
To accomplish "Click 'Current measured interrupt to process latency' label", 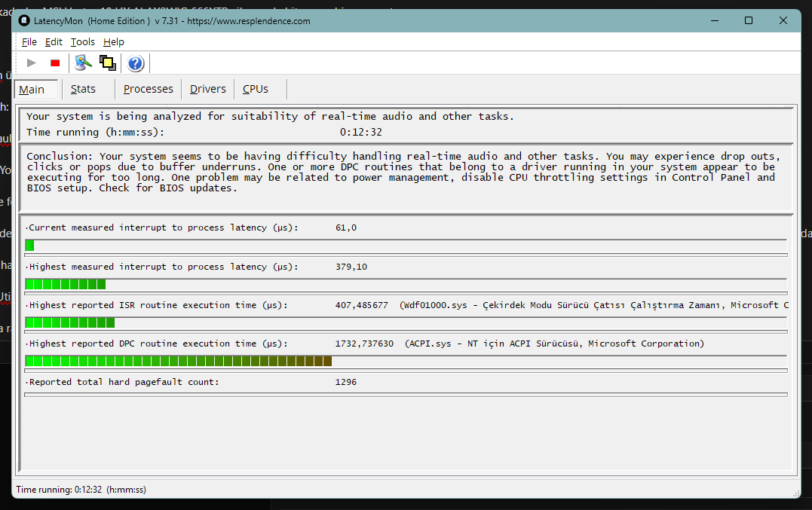I will pos(164,228).
